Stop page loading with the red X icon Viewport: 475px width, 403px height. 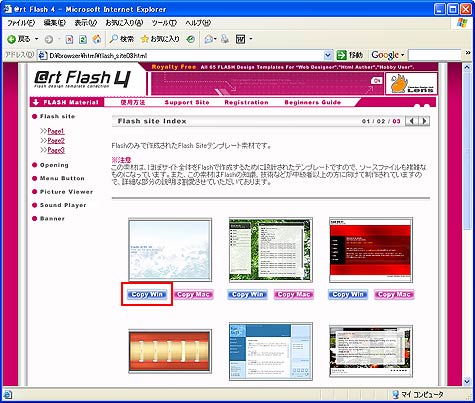click(69, 40)
